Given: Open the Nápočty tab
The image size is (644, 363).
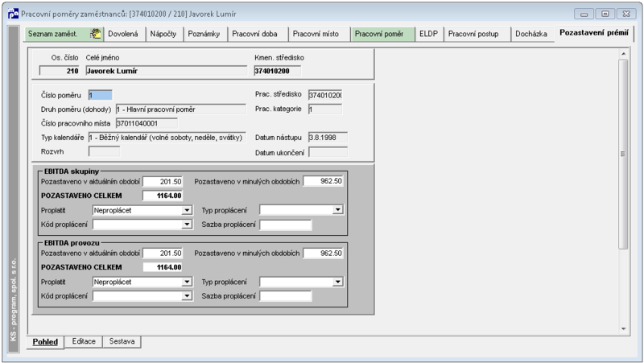Looking at the screenshot, I should click(163, 34).
